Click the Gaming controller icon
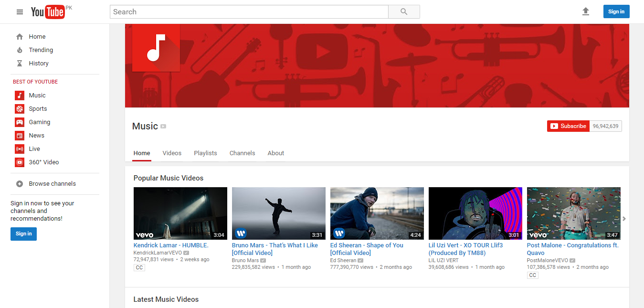 tap(20, 122)
